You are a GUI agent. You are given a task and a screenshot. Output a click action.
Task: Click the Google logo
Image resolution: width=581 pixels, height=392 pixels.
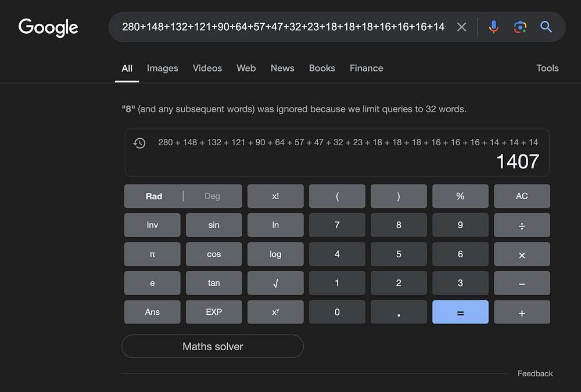[48, 27]
